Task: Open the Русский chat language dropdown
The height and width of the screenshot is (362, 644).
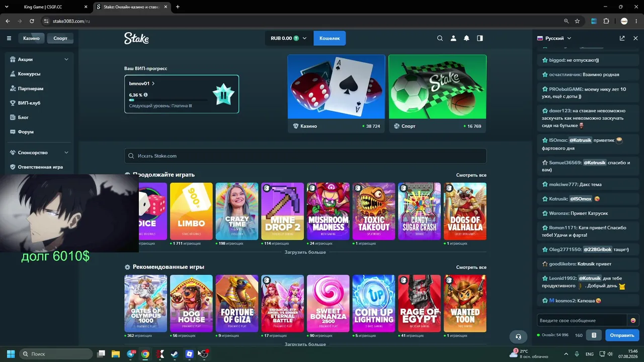Action: [x=554, y=38]
